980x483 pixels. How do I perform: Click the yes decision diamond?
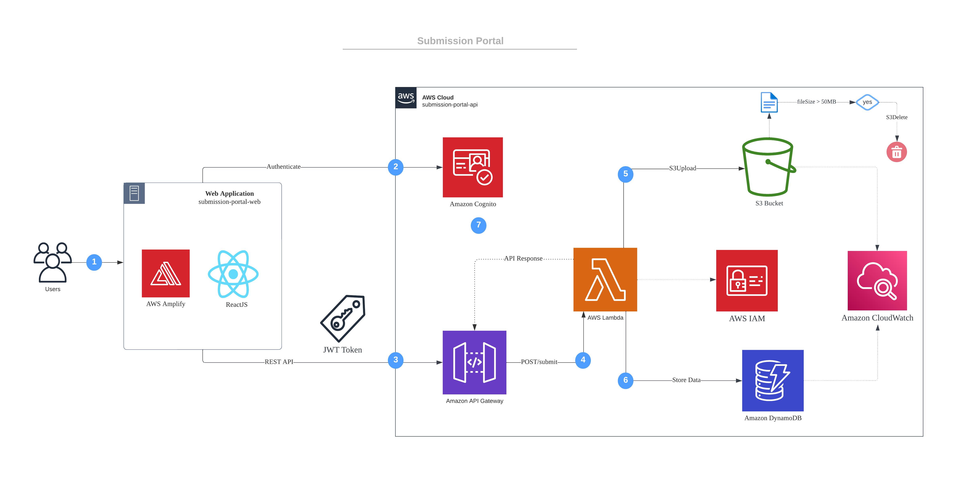[867, 102]
